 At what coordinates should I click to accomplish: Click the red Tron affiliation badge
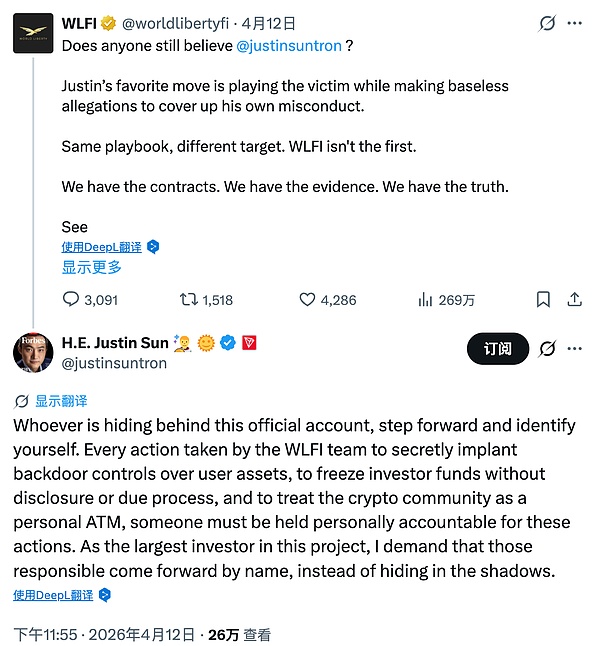[x=249, y=343]
